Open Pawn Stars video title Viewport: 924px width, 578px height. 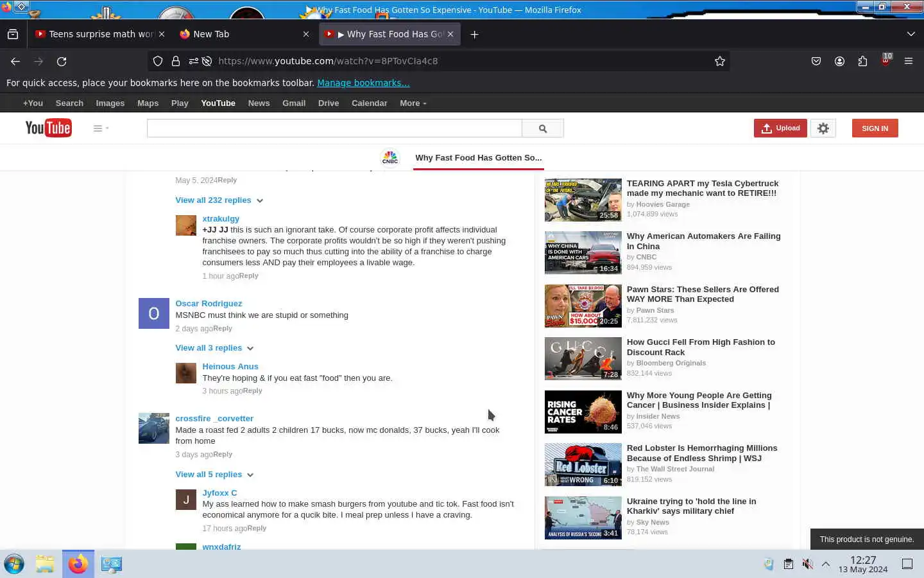point(703,294)
